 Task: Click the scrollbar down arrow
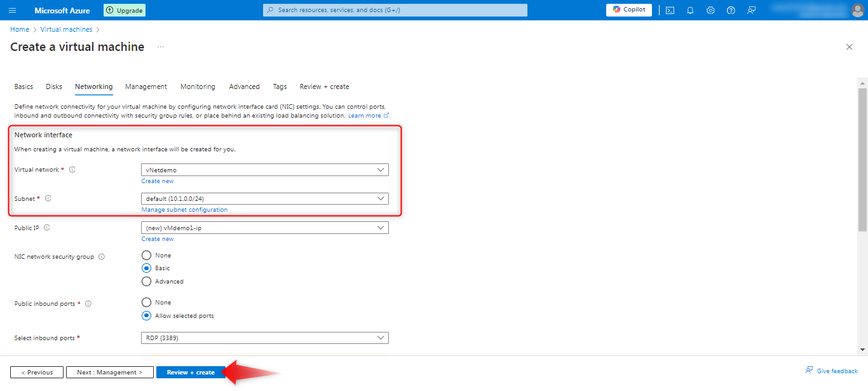point(862,349)
